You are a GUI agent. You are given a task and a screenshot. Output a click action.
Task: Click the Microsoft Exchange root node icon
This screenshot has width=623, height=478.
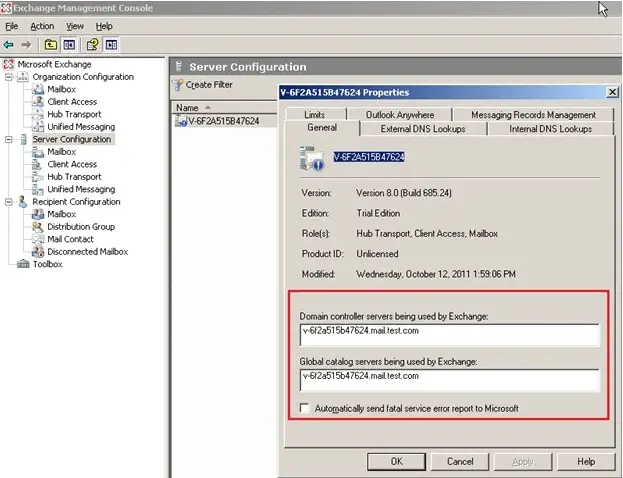click(8, 64)
